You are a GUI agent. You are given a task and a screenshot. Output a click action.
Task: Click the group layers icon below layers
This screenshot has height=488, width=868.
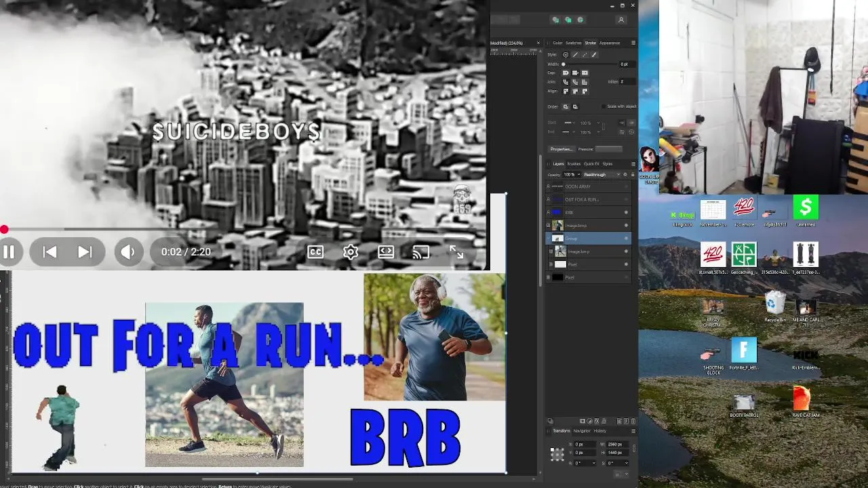[x=619, y=421]
